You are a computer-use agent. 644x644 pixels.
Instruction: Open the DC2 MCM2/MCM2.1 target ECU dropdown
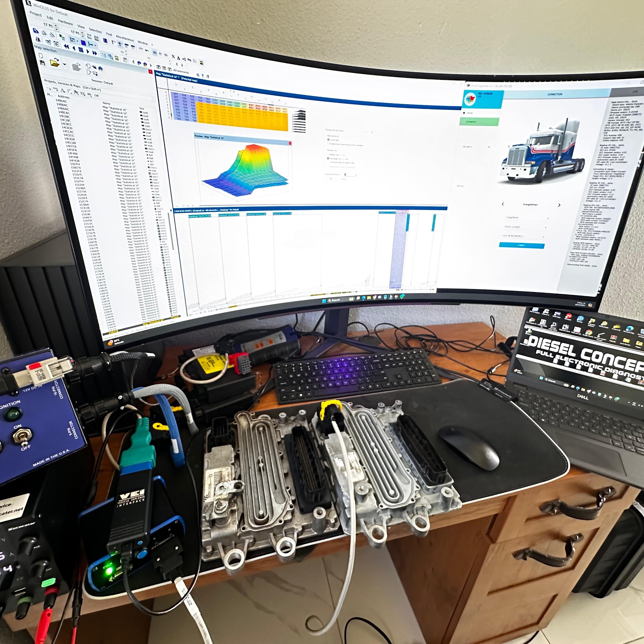[523, 236]
